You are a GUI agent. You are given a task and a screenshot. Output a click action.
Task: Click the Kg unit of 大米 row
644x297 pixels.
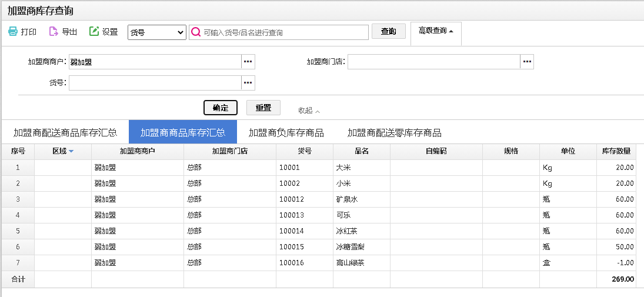(x=568, y=168)
